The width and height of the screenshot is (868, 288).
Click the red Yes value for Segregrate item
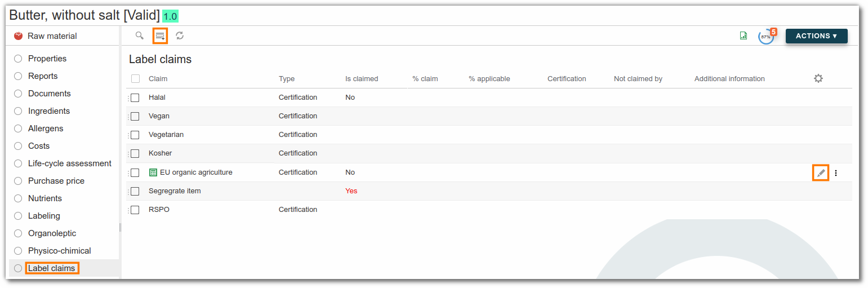point(351,191)
